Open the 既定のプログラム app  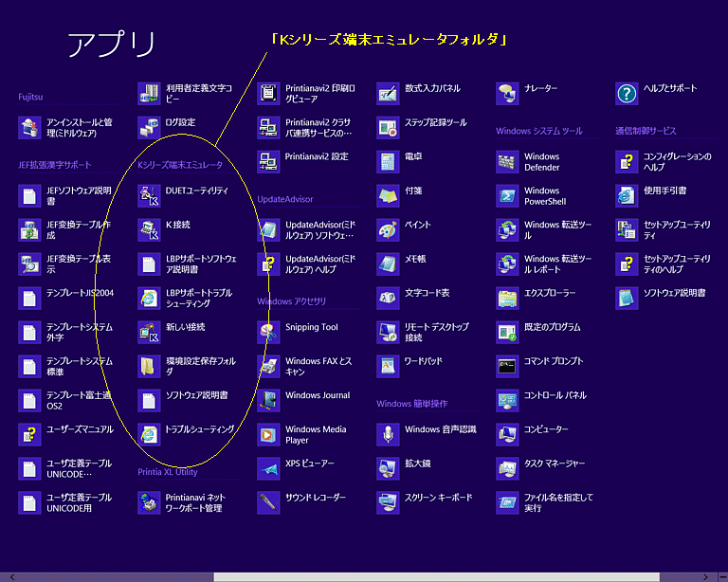click(x=507, y=332)
